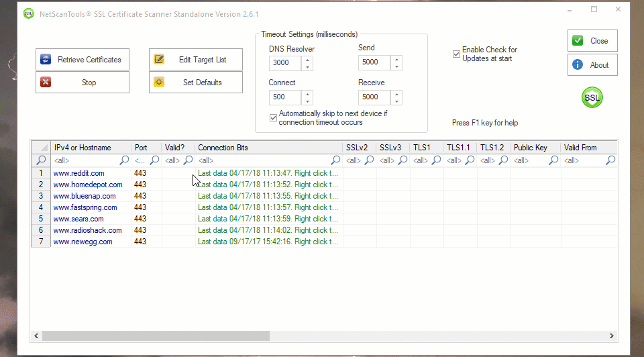The height and width of the screenshot is (357, 644).
Task: Select the www.homedepot.com row
Action: coord(324,185)
